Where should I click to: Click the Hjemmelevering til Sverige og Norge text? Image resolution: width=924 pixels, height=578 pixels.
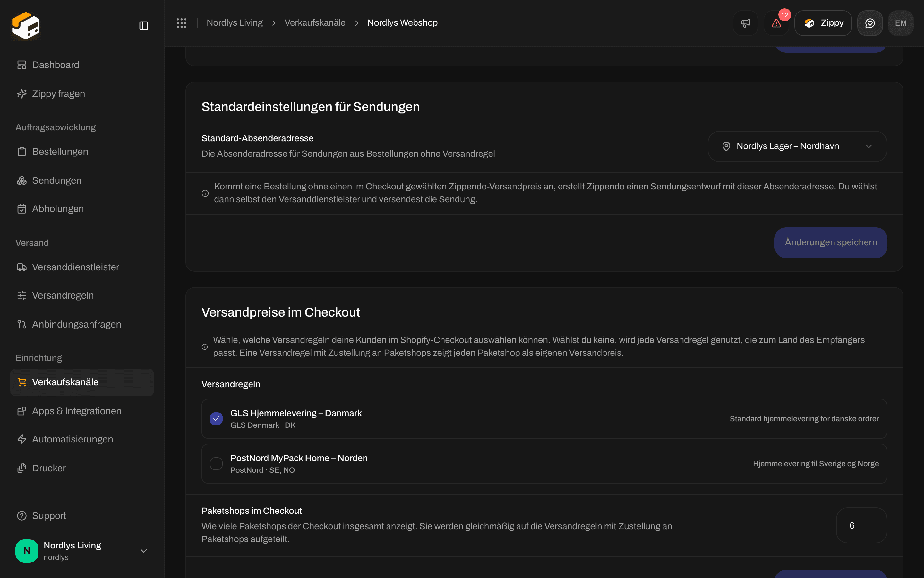click(816, 464)
